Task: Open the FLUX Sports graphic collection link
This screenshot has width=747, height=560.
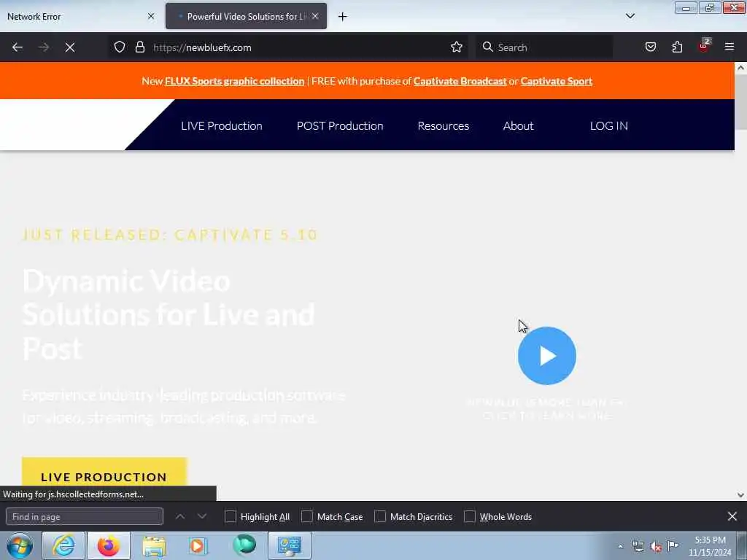Action: [234, 81]
